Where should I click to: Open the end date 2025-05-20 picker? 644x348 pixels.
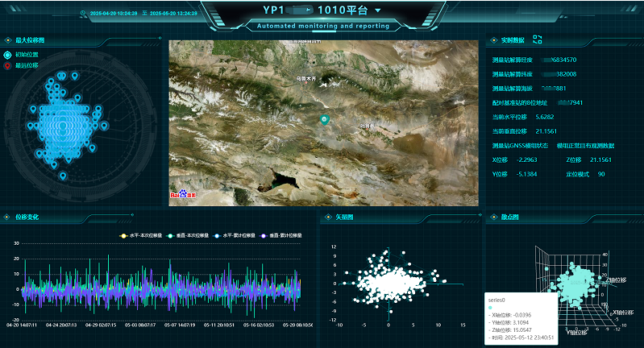point(173,14)
